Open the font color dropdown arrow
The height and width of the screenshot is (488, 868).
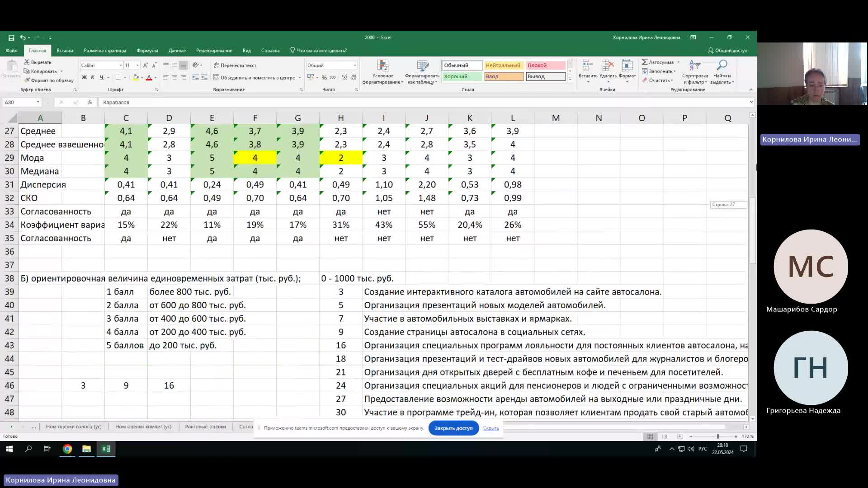[x=155, y=78]
